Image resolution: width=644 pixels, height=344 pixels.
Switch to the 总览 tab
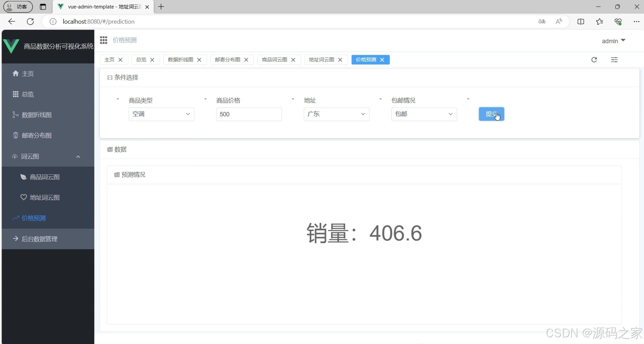click(x=141, y=60)
